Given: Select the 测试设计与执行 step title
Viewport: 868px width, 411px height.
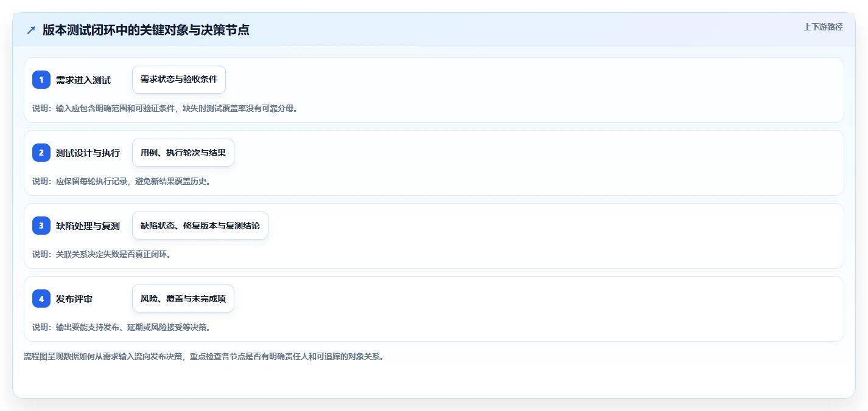Looking at the screenshot, I should pos(88,153).
